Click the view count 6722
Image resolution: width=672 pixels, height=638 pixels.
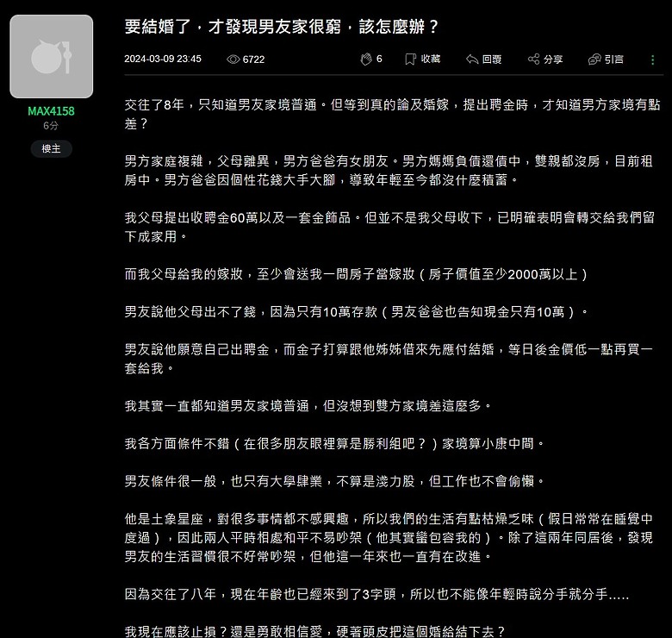(x=253, y=59)
